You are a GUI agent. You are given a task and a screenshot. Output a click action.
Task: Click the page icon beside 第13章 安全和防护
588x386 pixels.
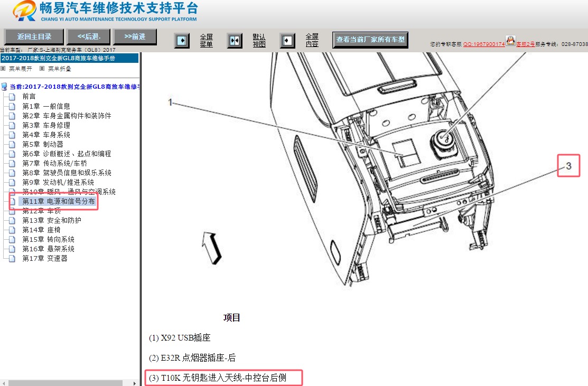coord(12,220)
